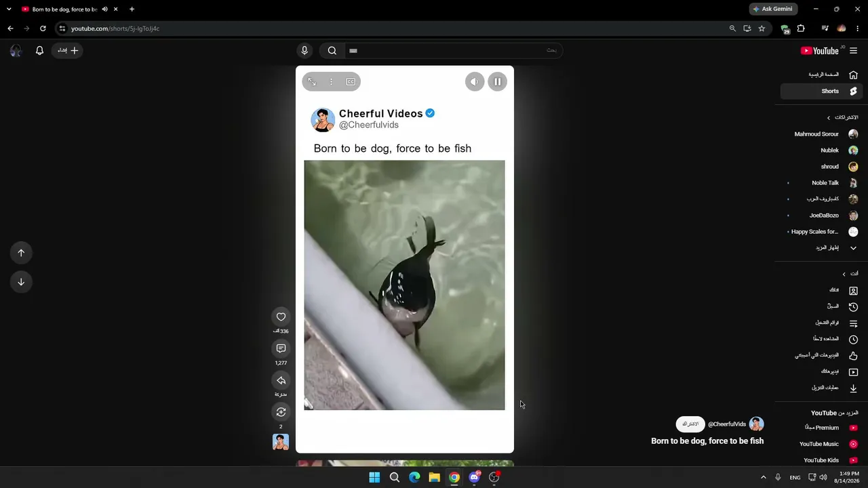
Task: Open File Explorer from taskbar
Action: point(434,477)
